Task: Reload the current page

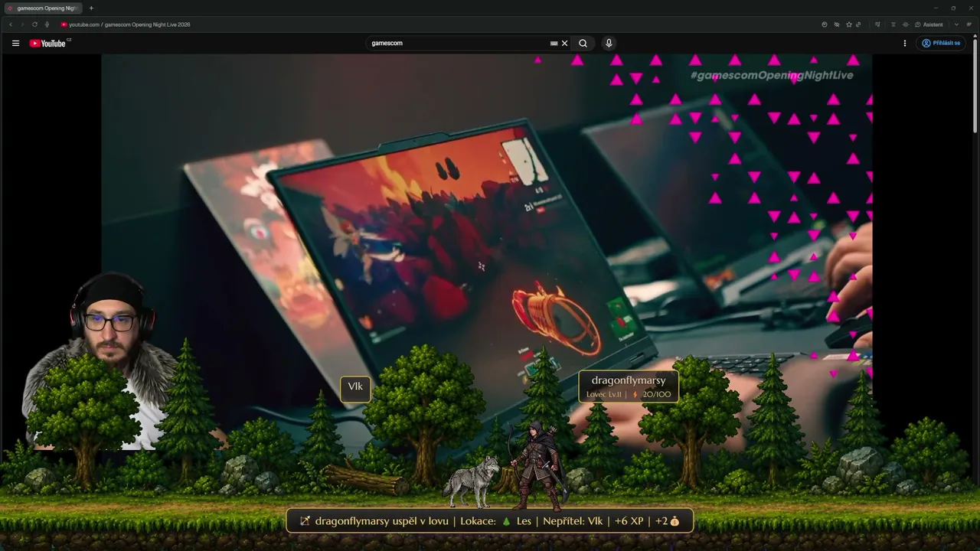Action: point(34,24)
